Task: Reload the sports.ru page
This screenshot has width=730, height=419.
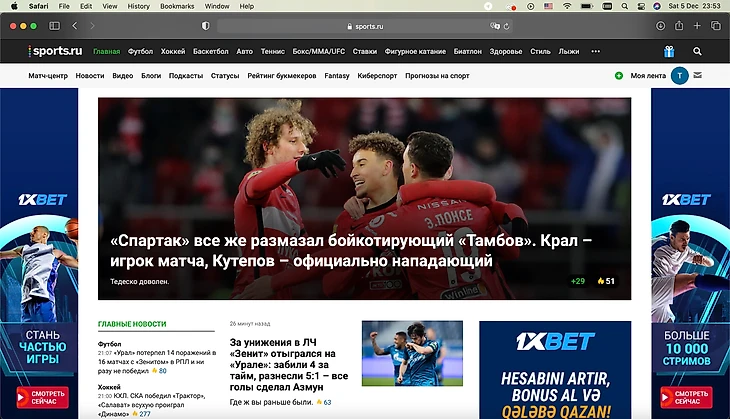Action: [x=507, y=26]
